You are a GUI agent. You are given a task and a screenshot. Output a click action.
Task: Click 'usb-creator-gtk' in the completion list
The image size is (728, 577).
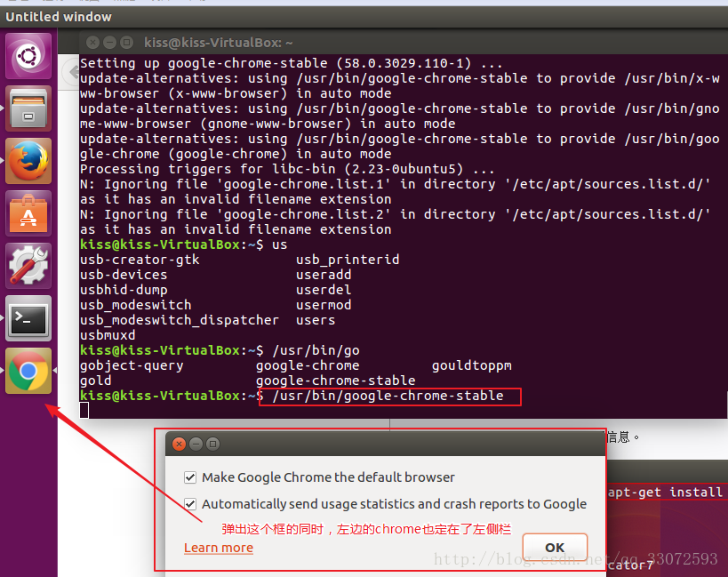[140, 260]
